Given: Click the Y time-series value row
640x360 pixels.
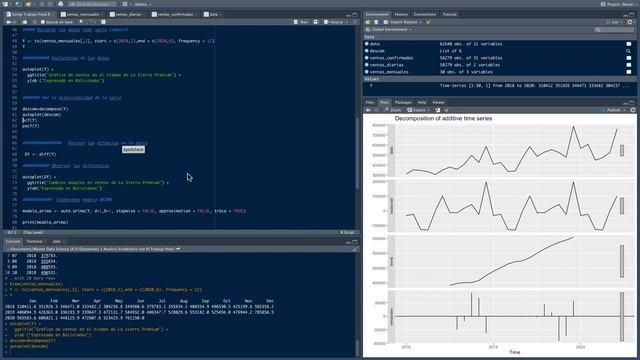Looking at the screenshot, I should [x=500, y=86].
